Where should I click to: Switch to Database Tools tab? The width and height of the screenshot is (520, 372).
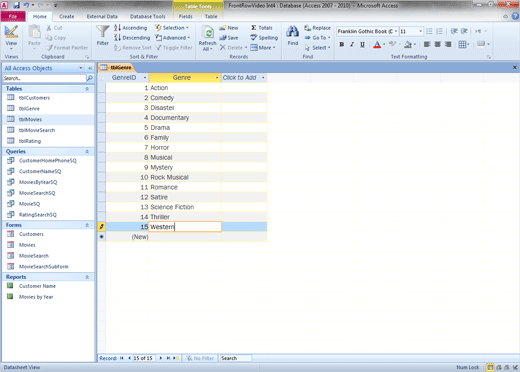click(x=148, y=16)
